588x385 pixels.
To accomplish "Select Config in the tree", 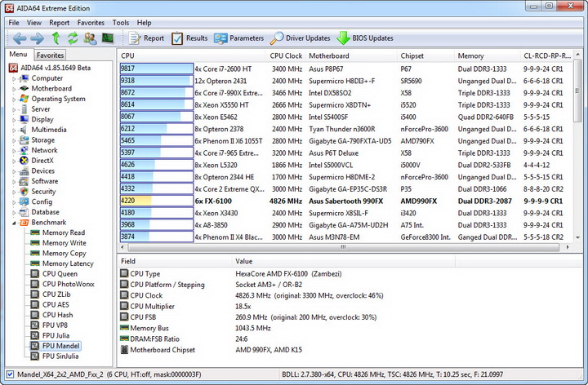I will 42,201.
